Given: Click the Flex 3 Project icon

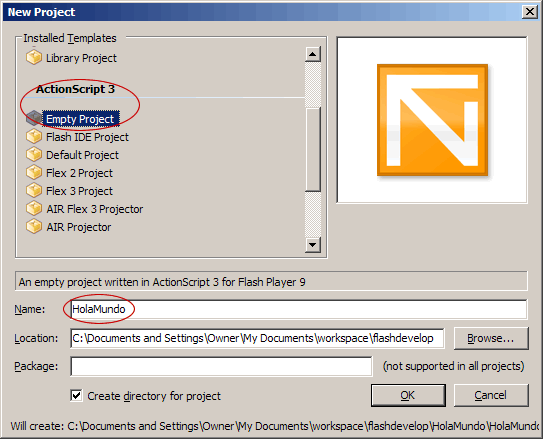Looking at the screenshot, I should [x=34, y=190].
